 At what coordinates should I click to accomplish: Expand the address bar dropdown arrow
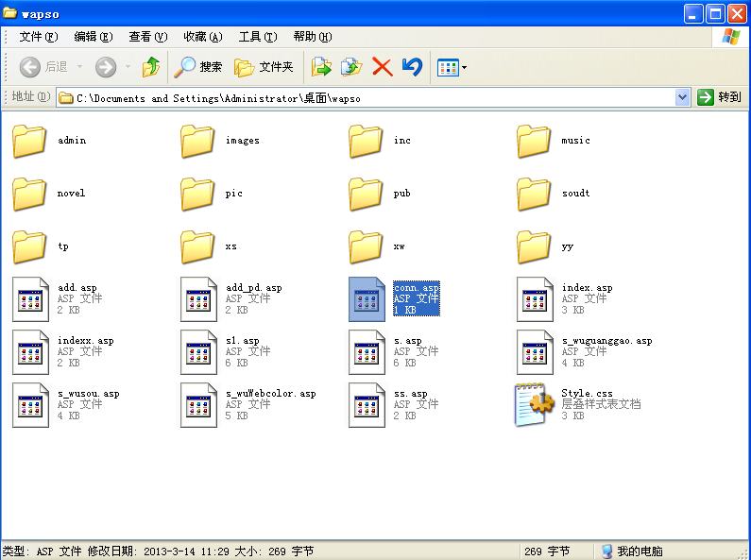click(683, 97)
